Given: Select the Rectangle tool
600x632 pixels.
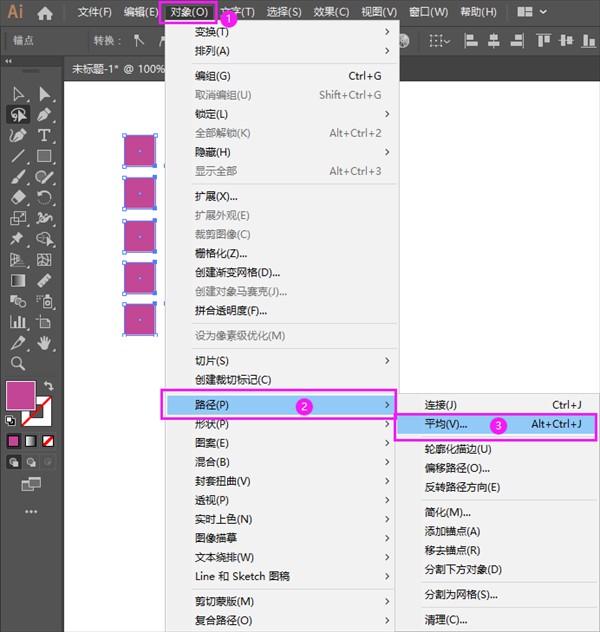Looking at the screenshot, I should tap(44, 156).
